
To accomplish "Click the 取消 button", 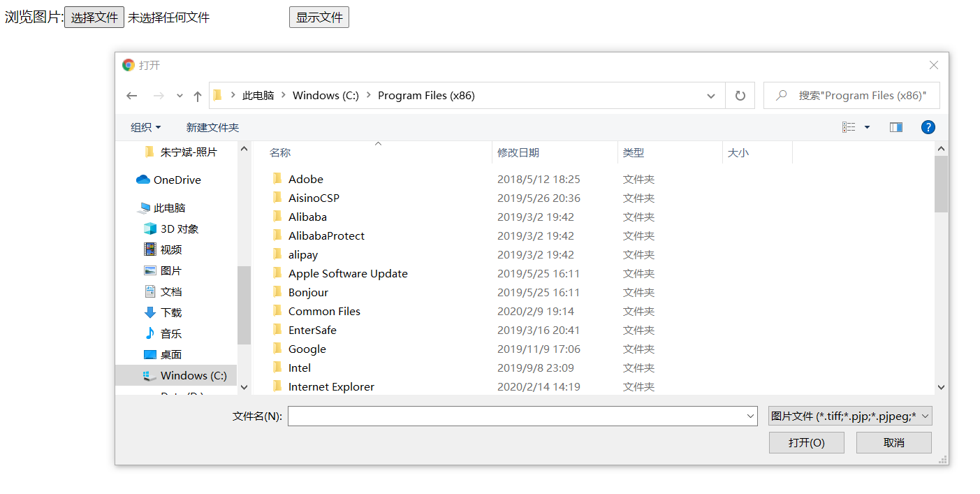I will (x=894, y=442).
